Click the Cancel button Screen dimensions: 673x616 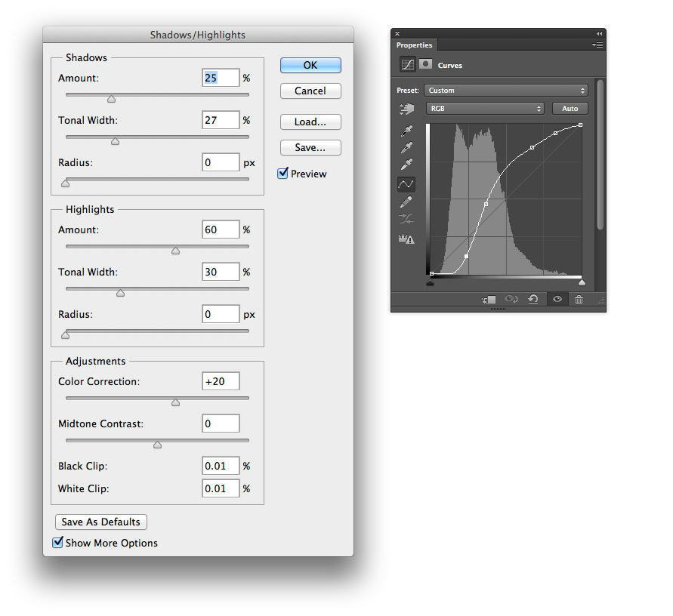point(310,91)
